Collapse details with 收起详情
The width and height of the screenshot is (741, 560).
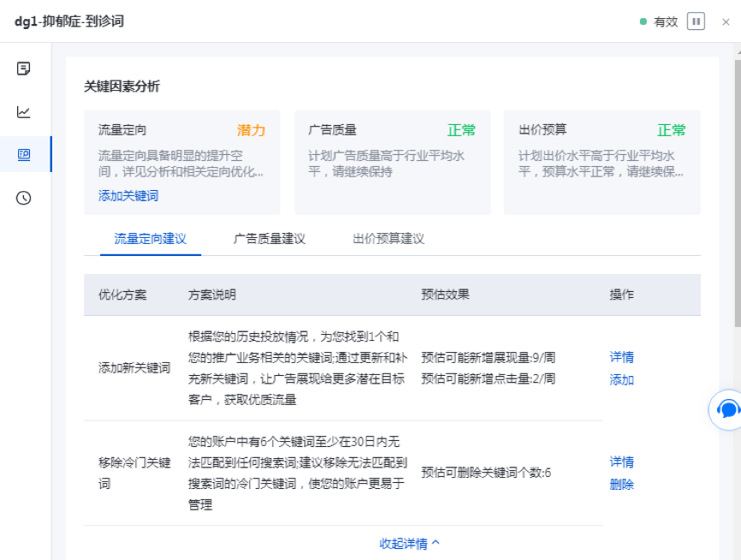coord(409,544)
